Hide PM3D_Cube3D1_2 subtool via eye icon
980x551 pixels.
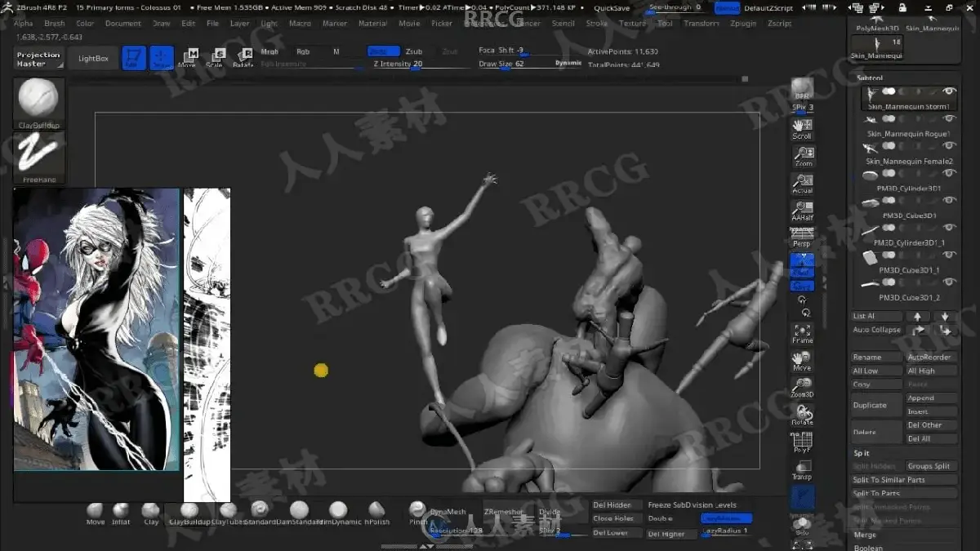(x=949, y=282)
